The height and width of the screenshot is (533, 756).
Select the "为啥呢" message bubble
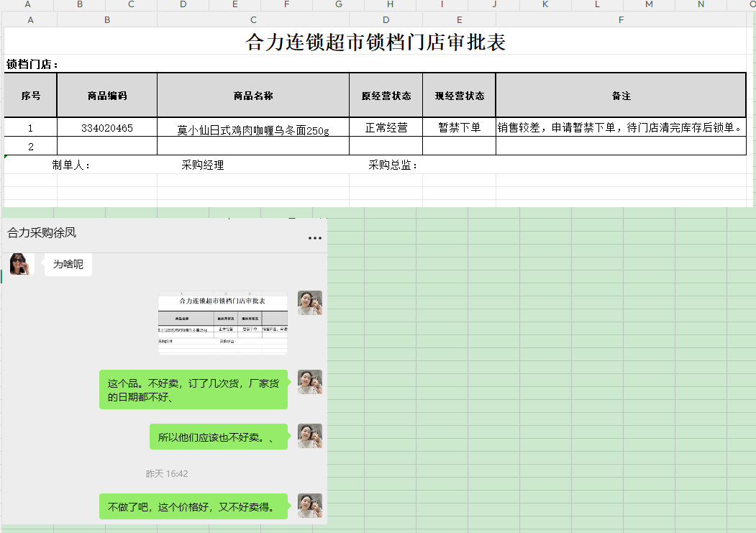(x=68, y=265)
